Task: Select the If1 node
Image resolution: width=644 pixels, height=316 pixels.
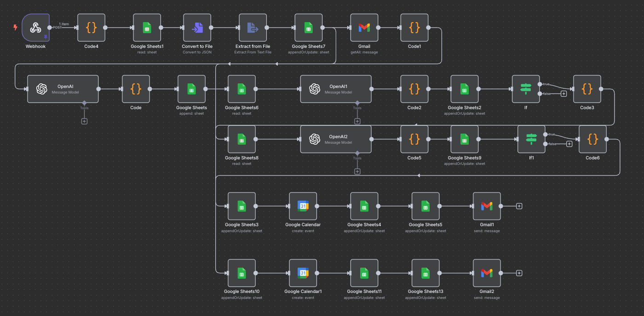Action: pos(531,139)
